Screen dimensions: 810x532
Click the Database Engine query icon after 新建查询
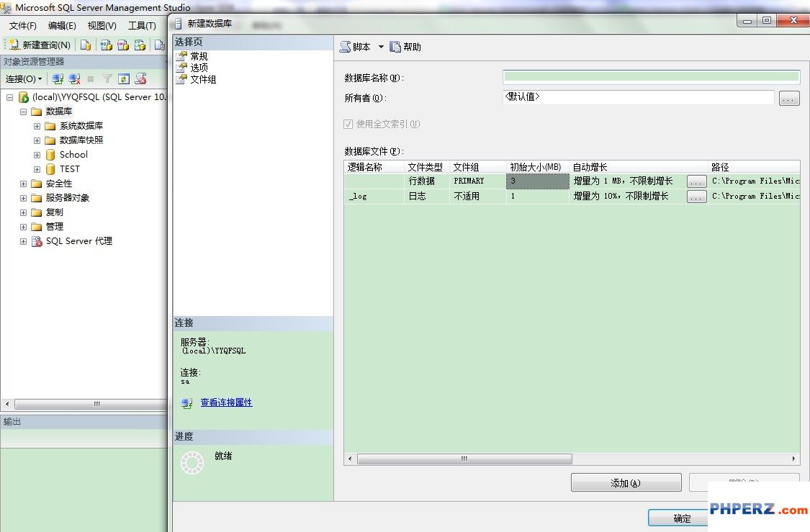coord(86,45)
